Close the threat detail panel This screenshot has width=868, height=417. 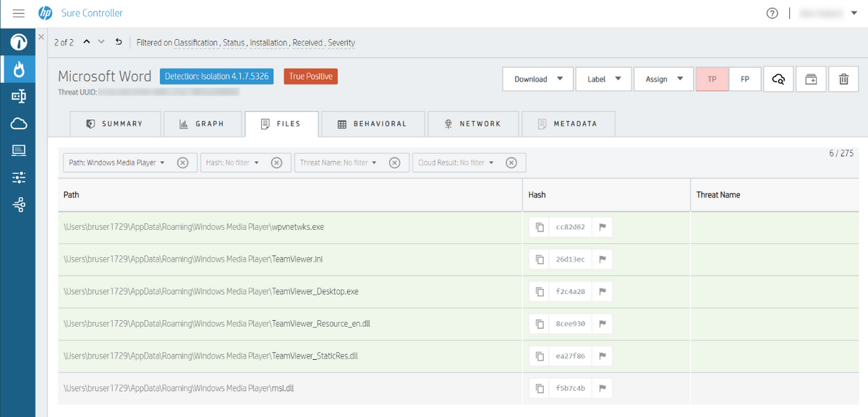[41, 37]
